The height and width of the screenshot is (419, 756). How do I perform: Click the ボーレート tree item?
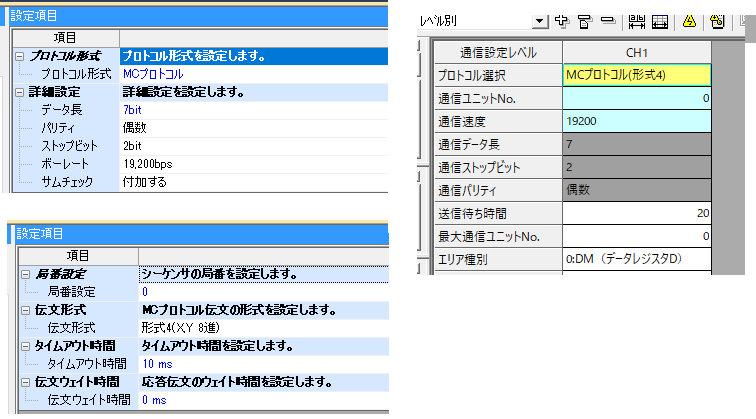65,164
